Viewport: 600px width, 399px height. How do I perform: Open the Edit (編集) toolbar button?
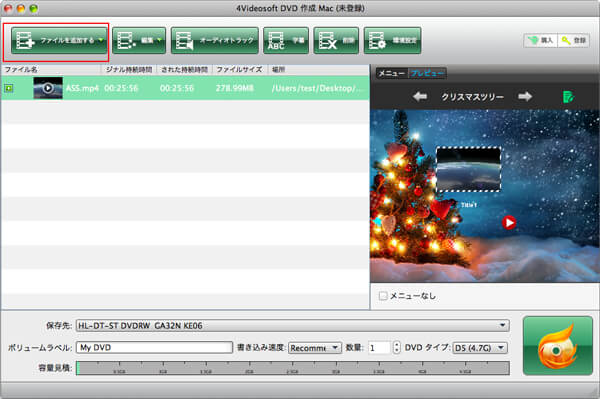point(139,40)
